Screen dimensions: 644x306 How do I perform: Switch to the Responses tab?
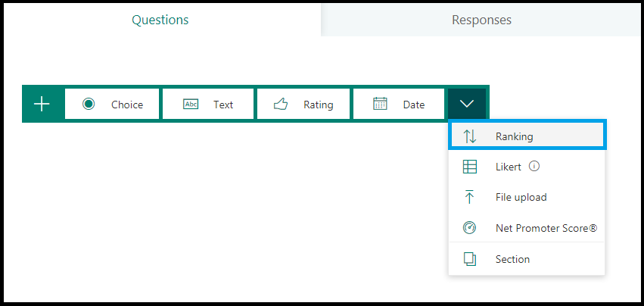pyautogui.click(x=481, y=20)
